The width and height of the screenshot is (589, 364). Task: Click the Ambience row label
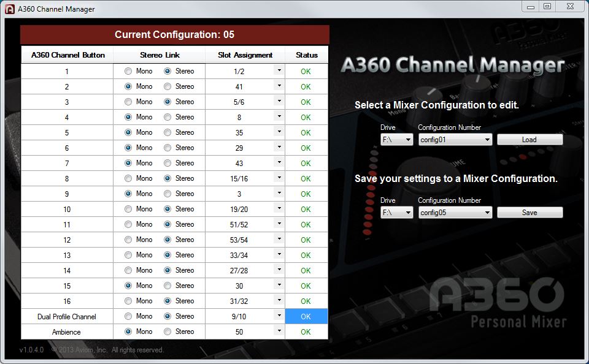(66, 332)
